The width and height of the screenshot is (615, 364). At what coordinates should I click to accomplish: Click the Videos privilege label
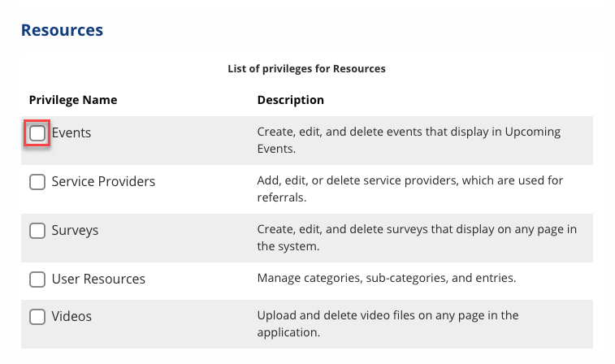pos(71,316)
